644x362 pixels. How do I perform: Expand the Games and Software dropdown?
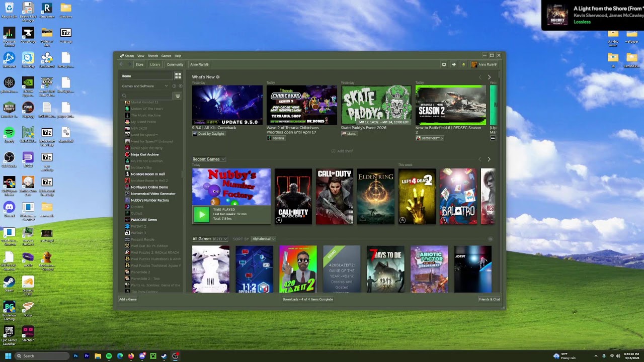[x=145, y=86]
